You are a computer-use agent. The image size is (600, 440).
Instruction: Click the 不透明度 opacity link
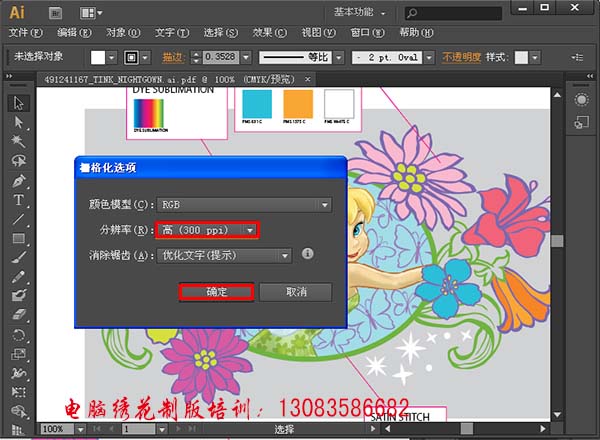pyautogui.click(x=461, y=57)
